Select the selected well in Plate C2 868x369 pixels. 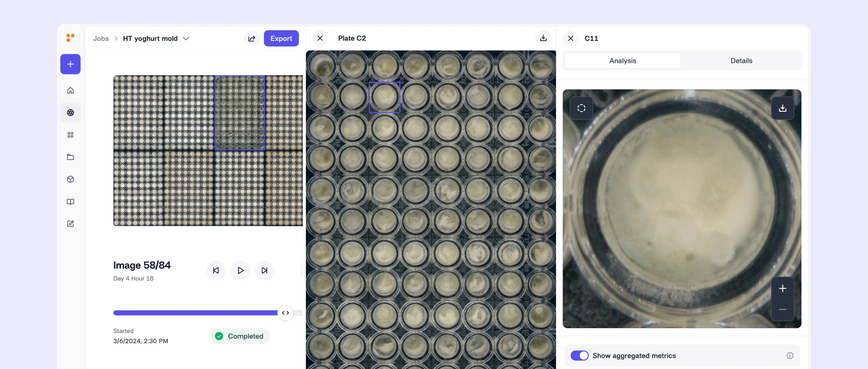click(x=384, y=97)
